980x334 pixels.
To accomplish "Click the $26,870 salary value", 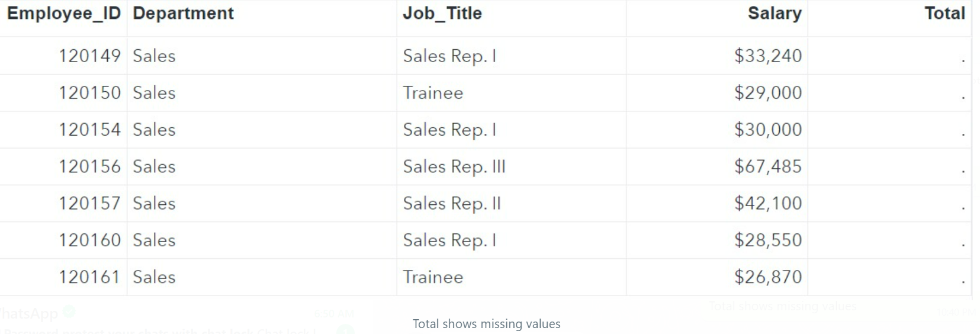I will tap(767, 277).
